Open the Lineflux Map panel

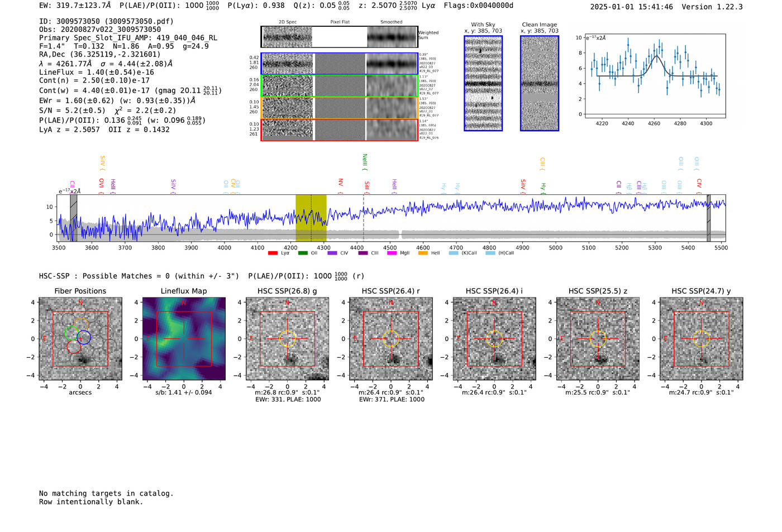coord(184,339)
